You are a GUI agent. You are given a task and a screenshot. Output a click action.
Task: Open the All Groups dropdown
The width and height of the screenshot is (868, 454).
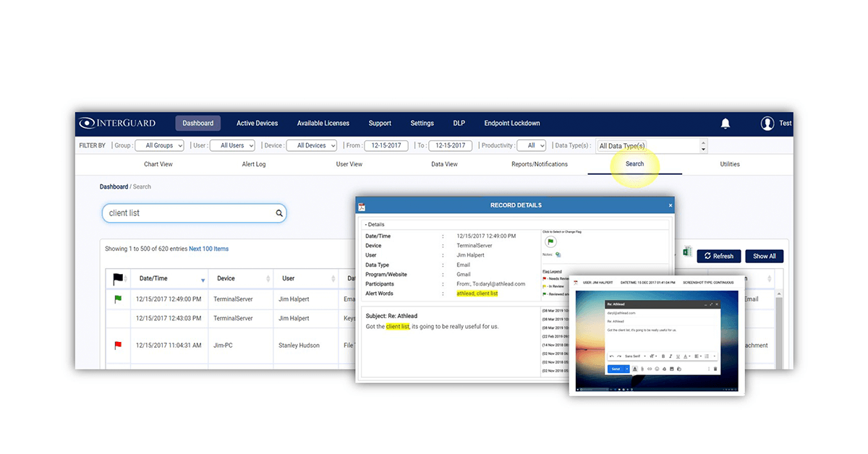[x=158, y=145]
